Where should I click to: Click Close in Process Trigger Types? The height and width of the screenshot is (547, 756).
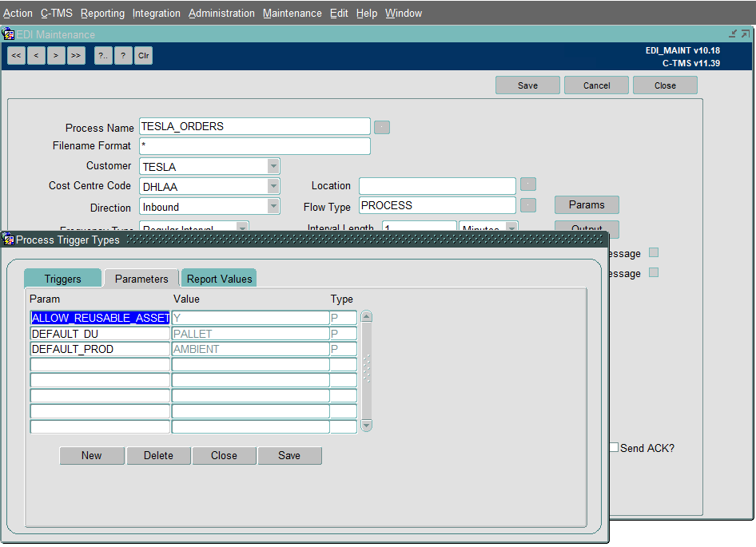tap(225, 455)
